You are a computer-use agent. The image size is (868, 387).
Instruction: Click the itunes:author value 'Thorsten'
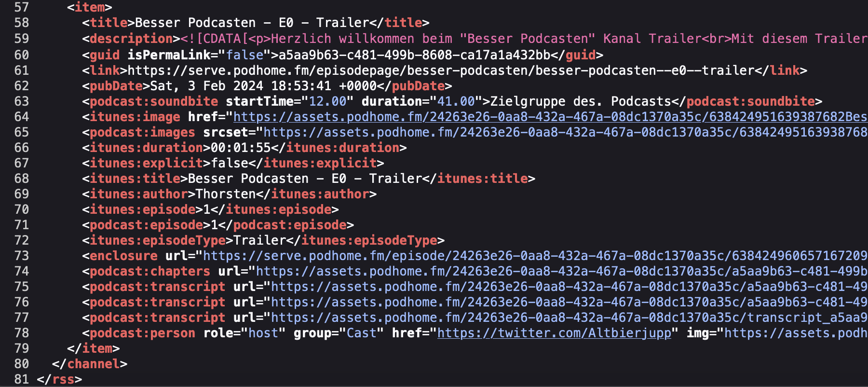[x=226, y=194]
